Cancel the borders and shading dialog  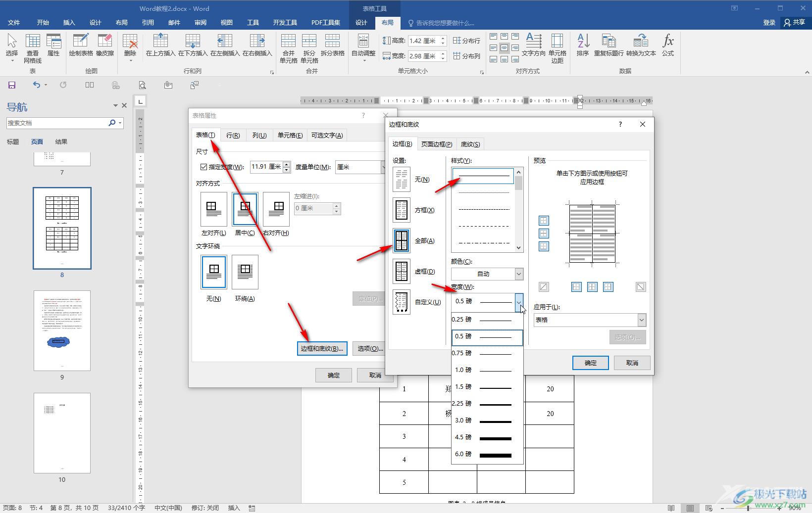632,363
